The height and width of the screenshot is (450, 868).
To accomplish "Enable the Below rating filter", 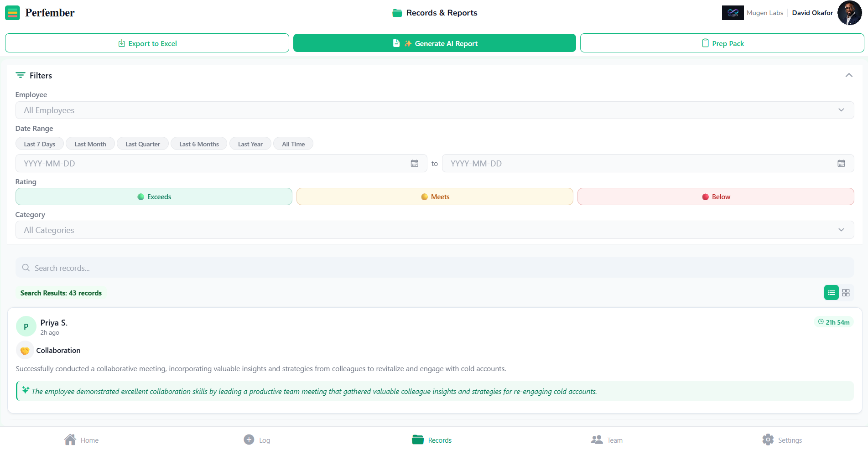I will coord(716,197).
